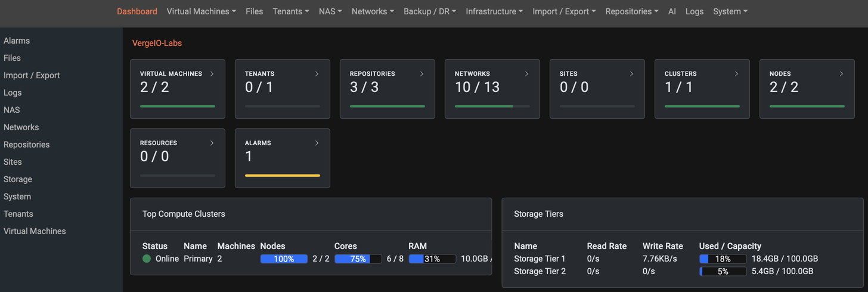Open the NAS dropdown menu in top bar

tap(330, 11)
